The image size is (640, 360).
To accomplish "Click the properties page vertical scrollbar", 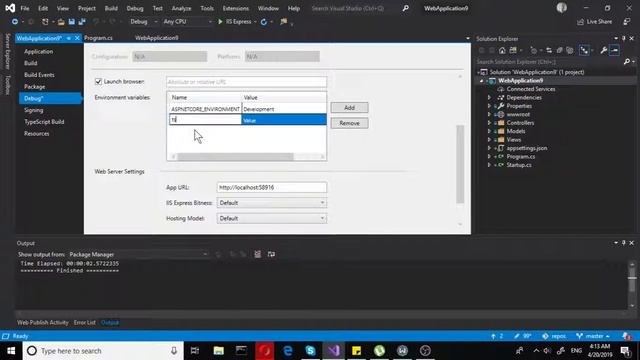I will 460,164.
